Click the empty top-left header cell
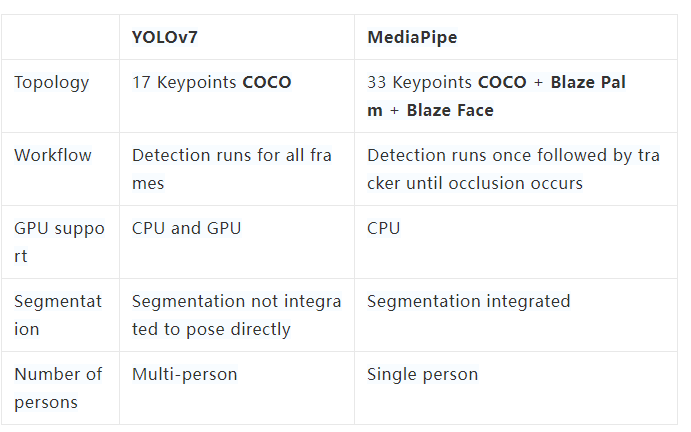This screenshot has height=432, width=691. (60, 37)
